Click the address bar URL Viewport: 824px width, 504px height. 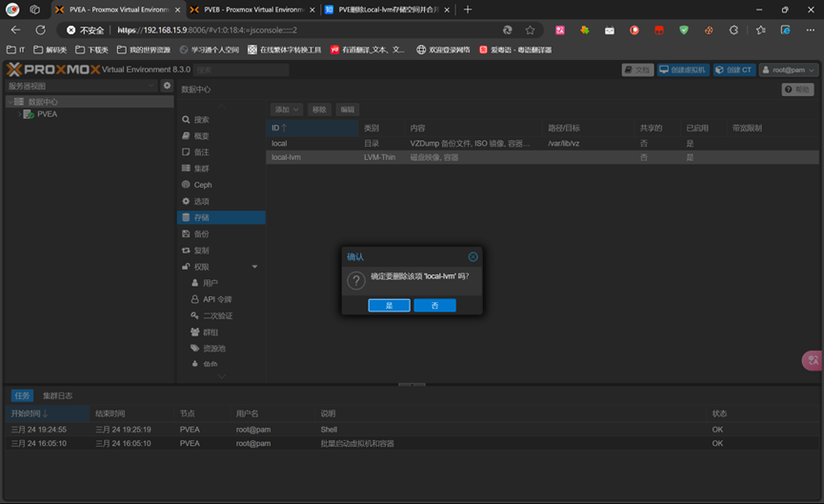[207, 30]
